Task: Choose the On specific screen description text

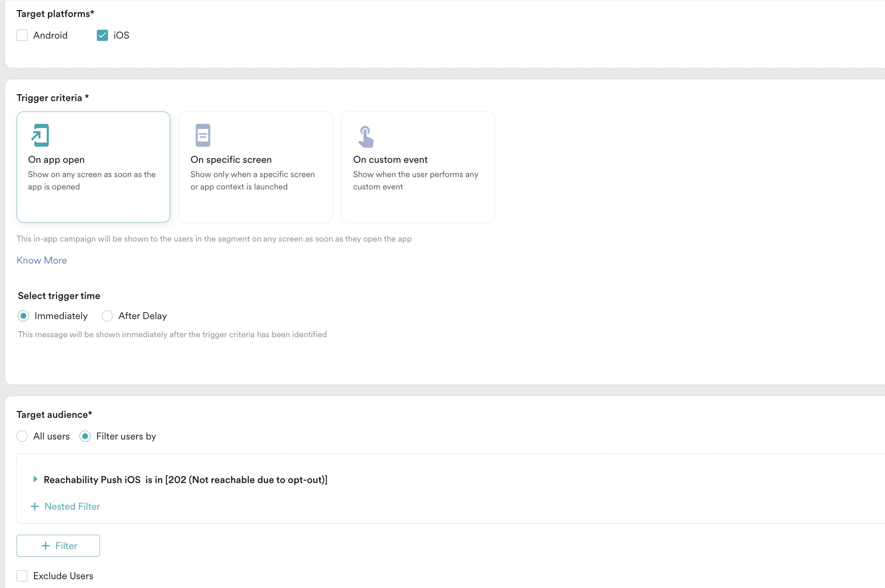Action: click(x=252, y=181)
